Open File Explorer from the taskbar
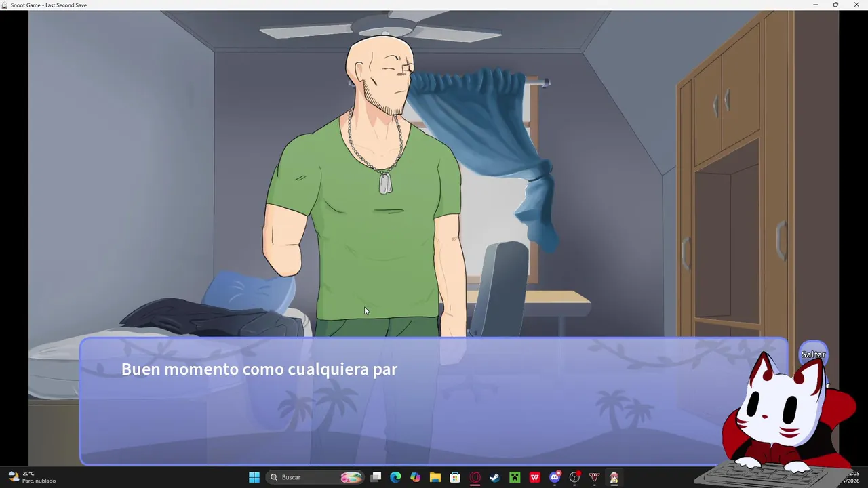The image size is (868, 488). tap(435, 477)
